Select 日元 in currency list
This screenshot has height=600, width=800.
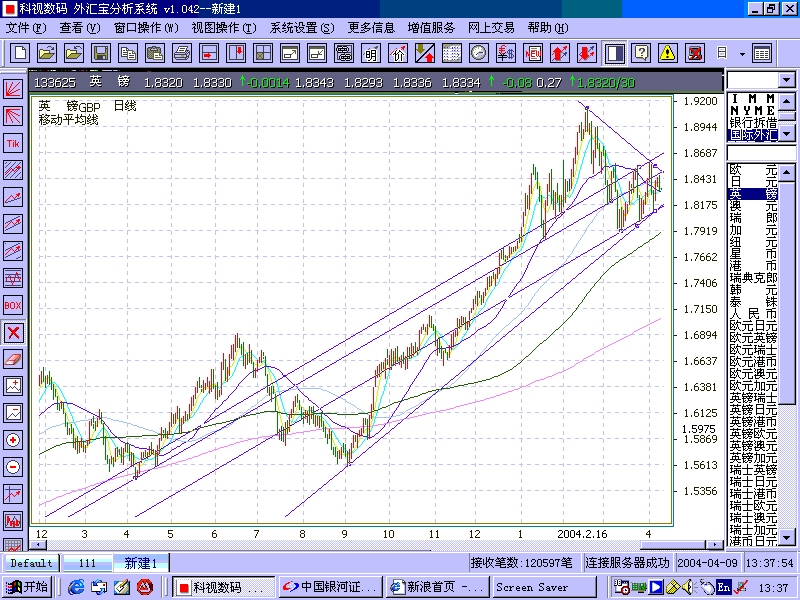[753, 182]
